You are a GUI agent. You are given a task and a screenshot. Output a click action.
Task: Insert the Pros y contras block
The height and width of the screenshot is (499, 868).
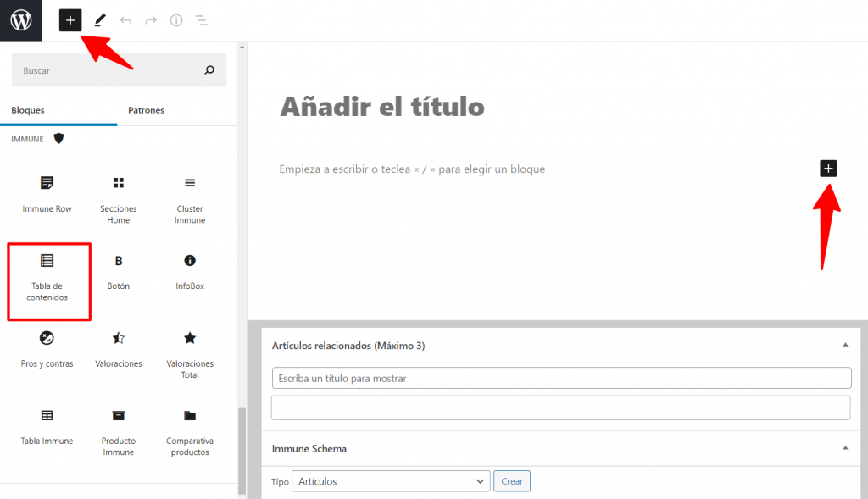(x=47, y=349)
